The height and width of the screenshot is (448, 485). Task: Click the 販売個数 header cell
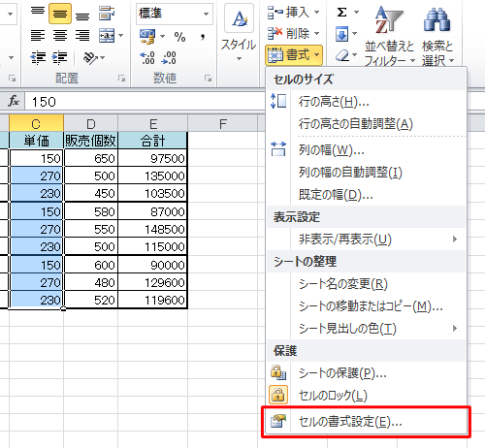(x=91, y=141)
